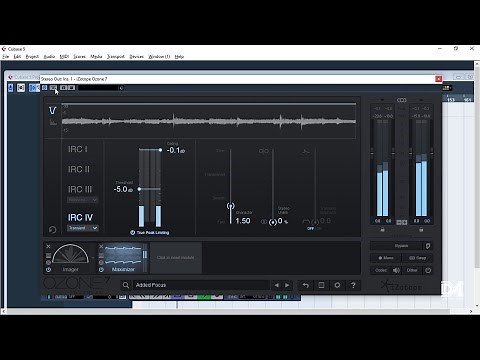Open the Ozone options gear button
Screen dimensions: 480x360
pyautogui.click(x=337, y=285)
